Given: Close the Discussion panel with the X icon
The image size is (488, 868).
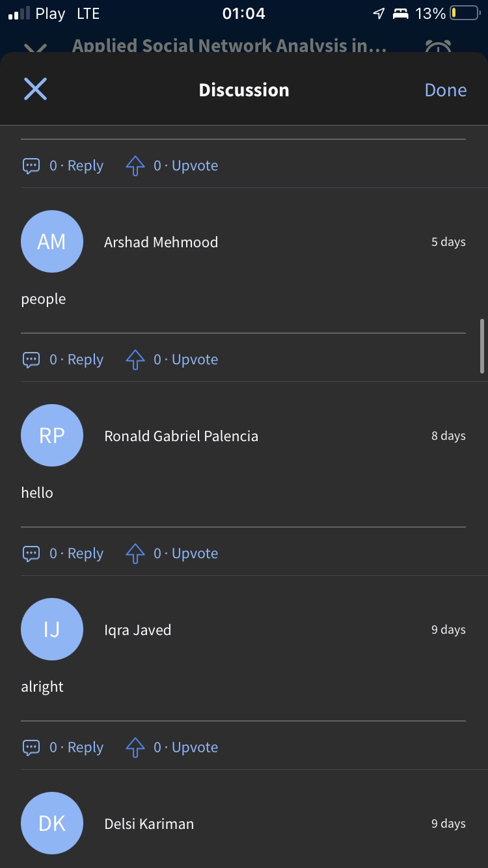Looking at the screenshot, I should pyautogui.click(x=35, y=89).
